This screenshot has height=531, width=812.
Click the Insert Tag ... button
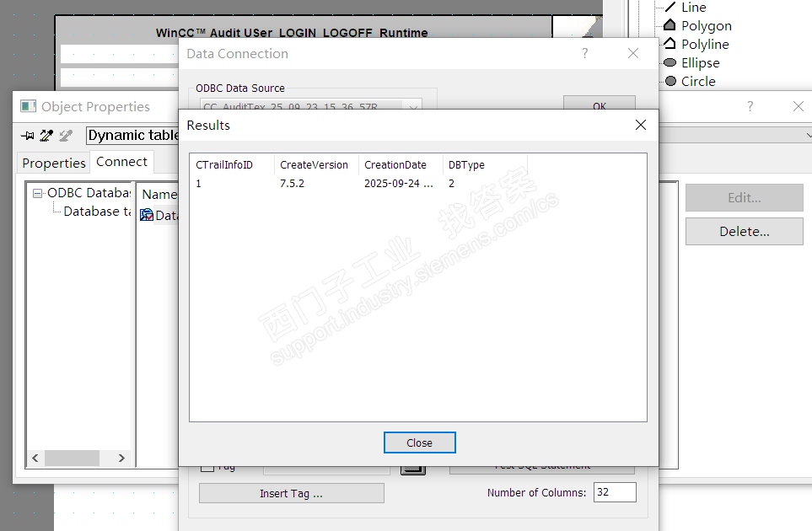click(292, 493)
